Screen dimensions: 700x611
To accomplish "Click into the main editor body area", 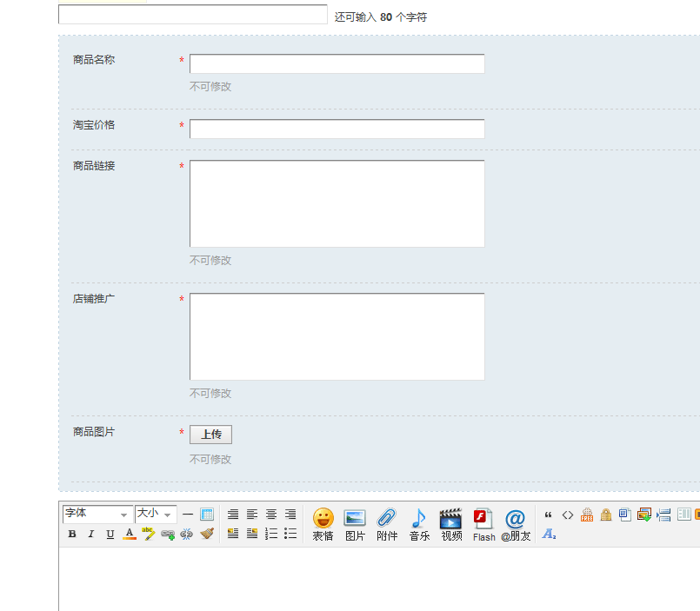I will tap(379, 579).
